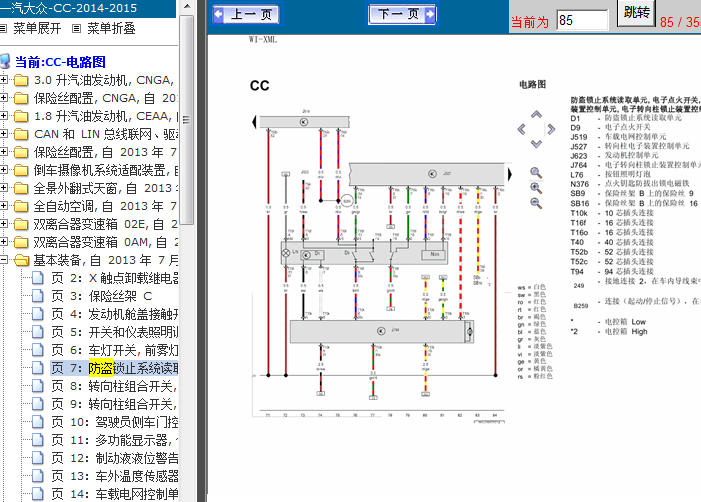
Task: Select 页 7: 防盗锁止系统读取 entry
Action: coord(114,368)
